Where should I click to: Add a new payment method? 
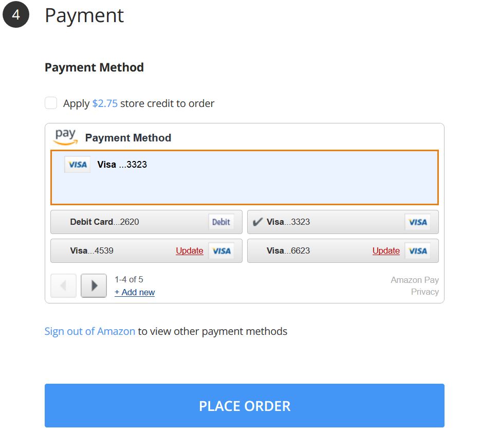[135, 292]
